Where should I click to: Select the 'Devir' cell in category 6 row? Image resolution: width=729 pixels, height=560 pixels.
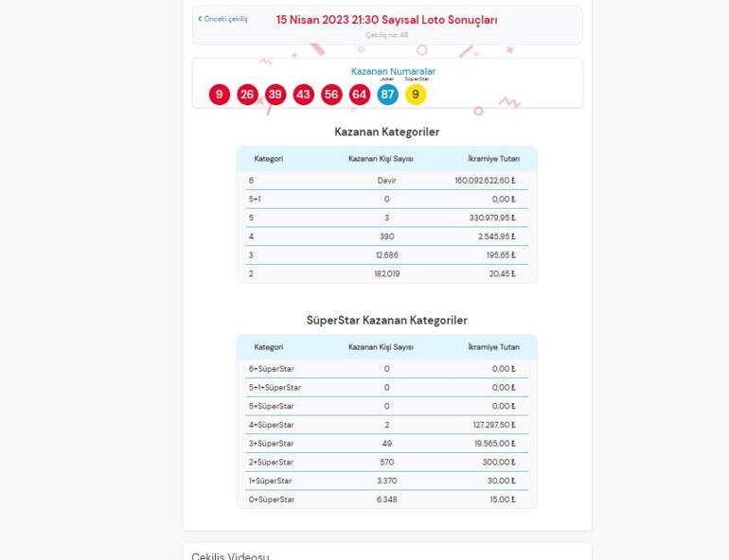click(x=387, y=181)
